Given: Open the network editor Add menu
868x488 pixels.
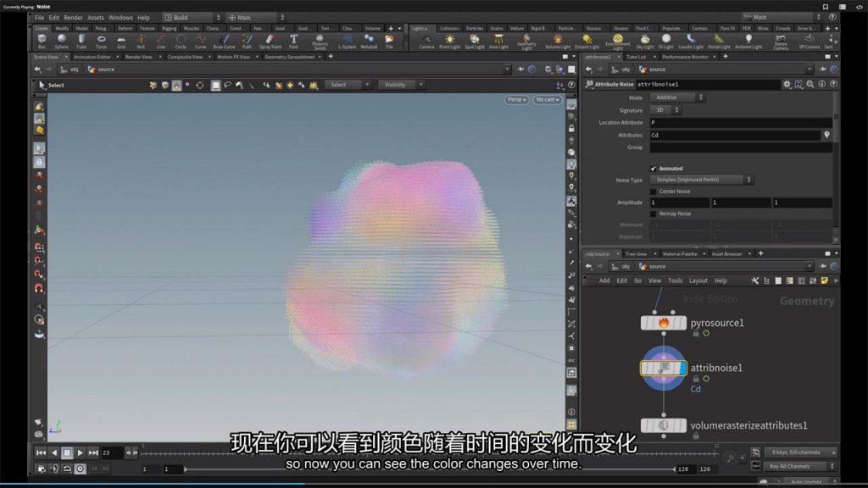Looking at the screenshot, I should click(604, 280).
